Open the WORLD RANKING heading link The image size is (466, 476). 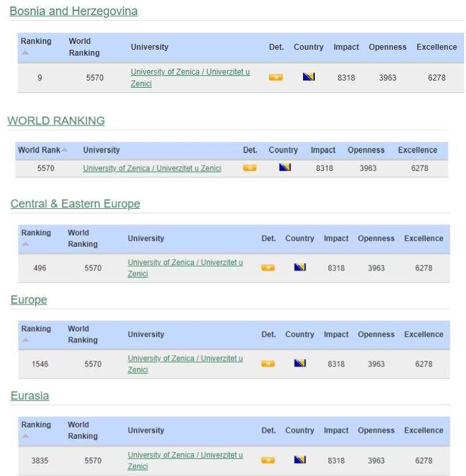click(56, 120)
